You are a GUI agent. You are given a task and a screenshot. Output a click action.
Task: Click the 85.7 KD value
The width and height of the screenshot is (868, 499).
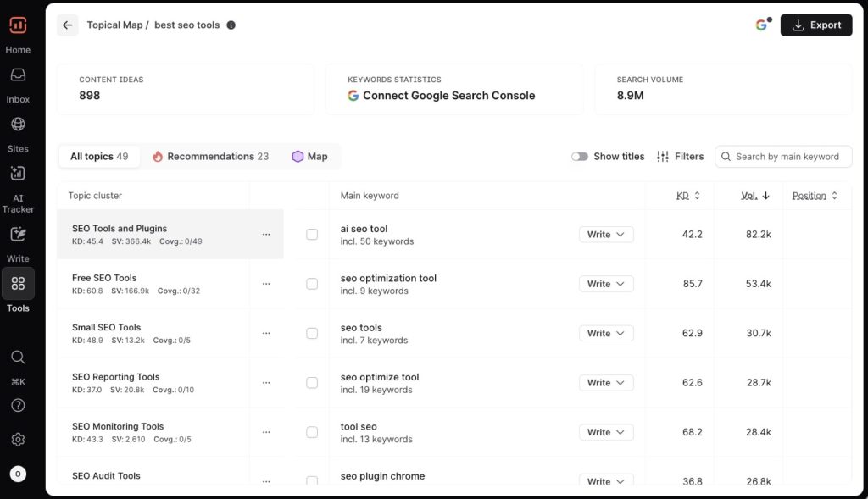pyautogui.click(x=693, y=284)
